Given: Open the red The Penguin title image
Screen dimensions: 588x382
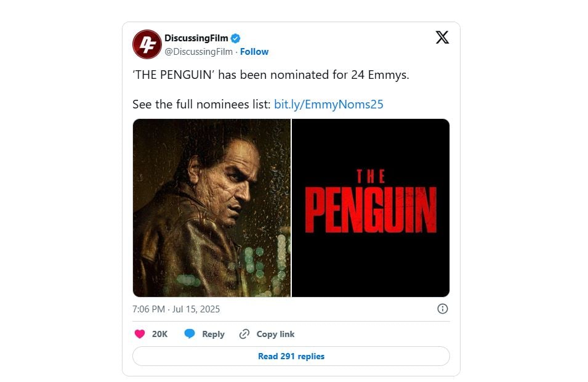Looking at the screenshot, I should [x=371, y=208].
